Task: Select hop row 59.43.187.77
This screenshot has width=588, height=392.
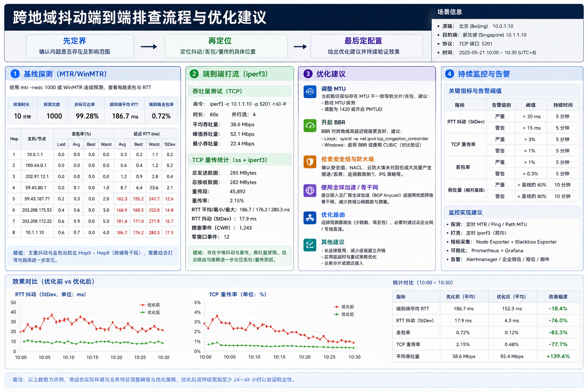Action: pyautogui.click(x=93, y=199)
